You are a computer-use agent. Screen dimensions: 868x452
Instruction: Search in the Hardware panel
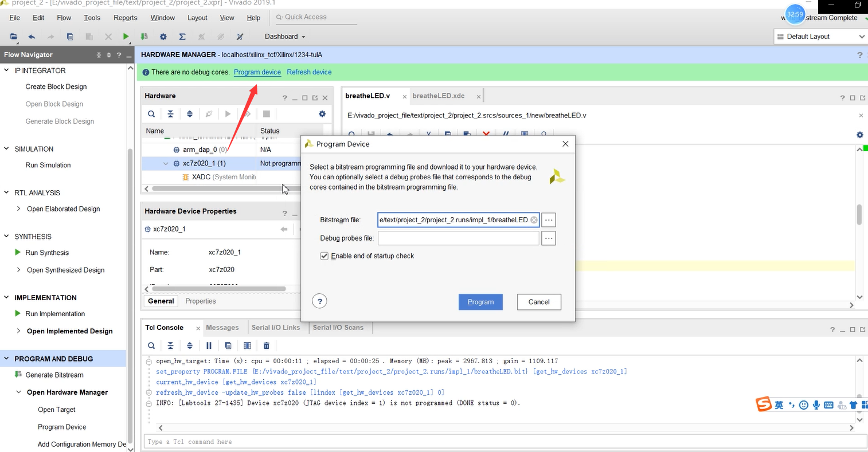click(151, 114)
